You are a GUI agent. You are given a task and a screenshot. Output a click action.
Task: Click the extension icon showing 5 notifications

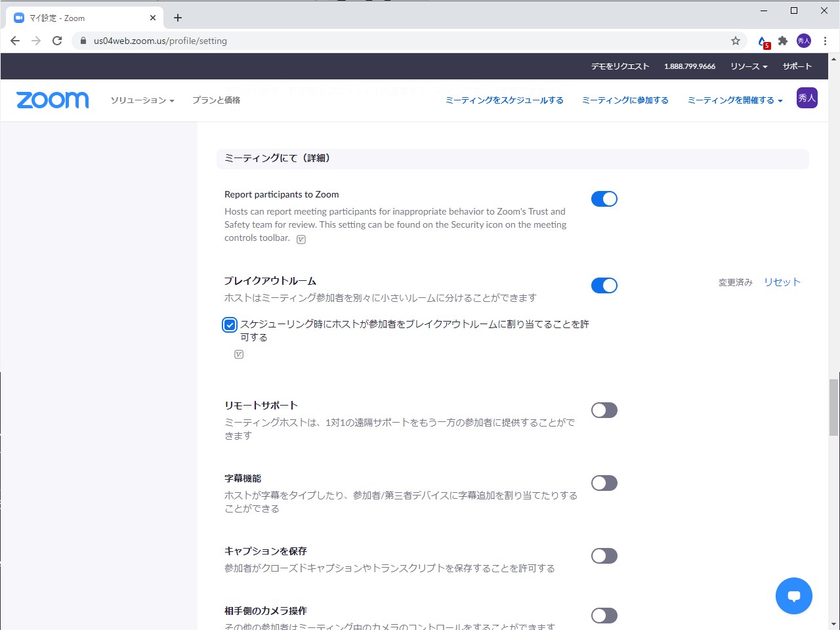click(x=762, y=40)
